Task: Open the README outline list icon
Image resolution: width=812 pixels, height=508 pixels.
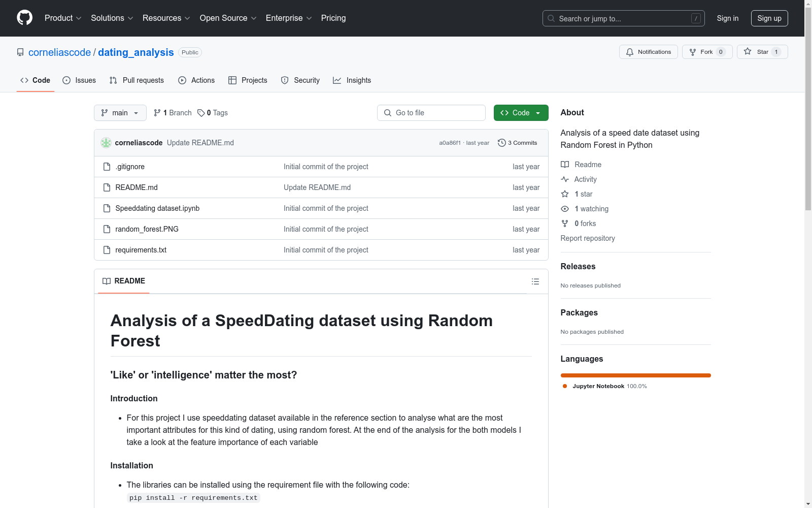Action: point(535,281)
